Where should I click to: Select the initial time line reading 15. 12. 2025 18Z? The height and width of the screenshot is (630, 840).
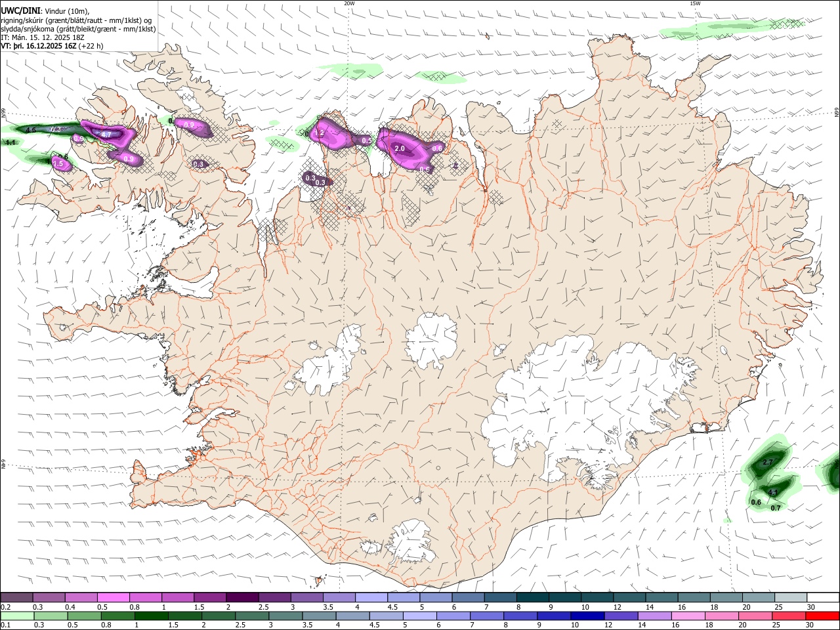pos(42,38)
